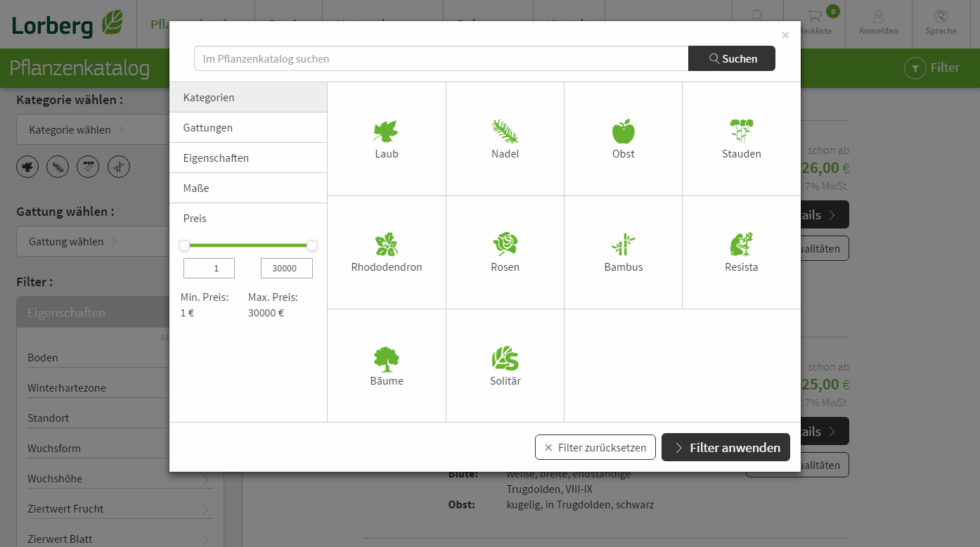The height and width of the screenshot is (547, 980).
Task: Choose the Rhododendron blossom icon
Action: pos(386,245)
